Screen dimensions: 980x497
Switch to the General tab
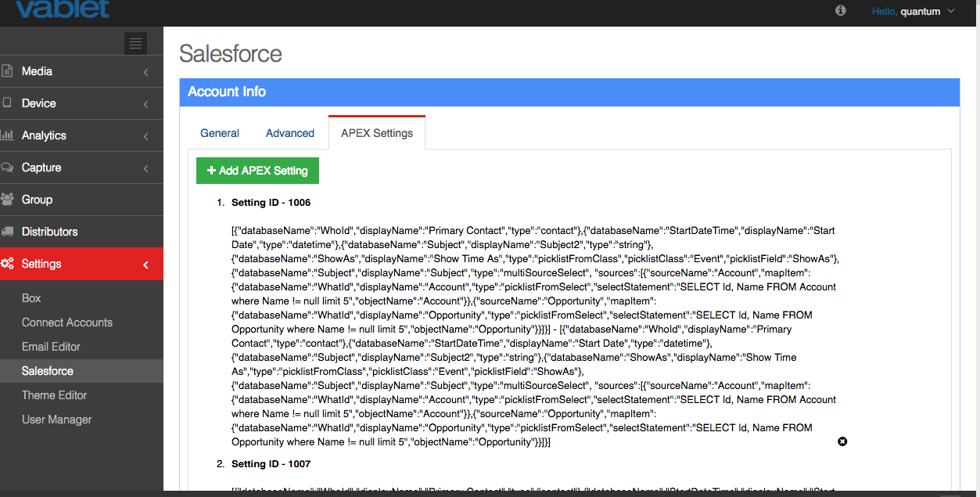(x=219, y=133)
